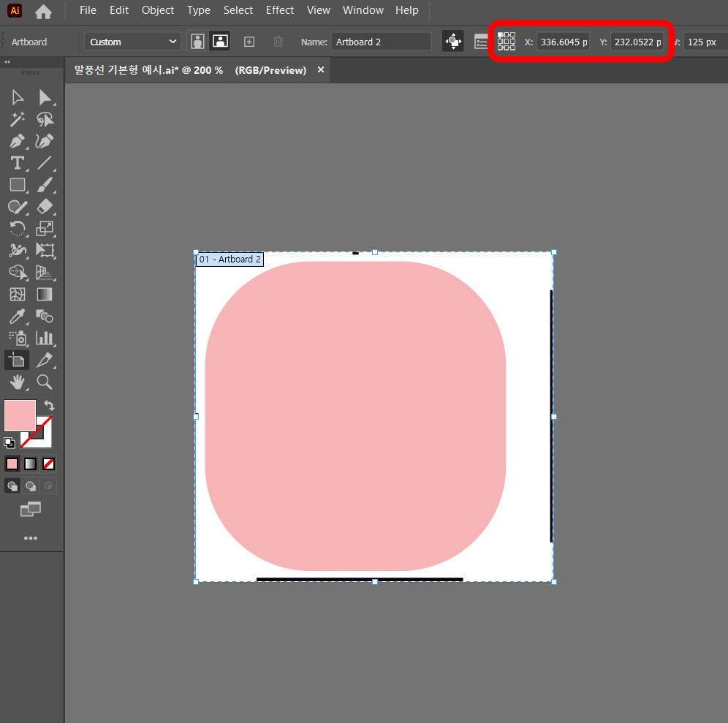Select the Rectangle tool
Screen dimensions: 728x723
[18, 185]
